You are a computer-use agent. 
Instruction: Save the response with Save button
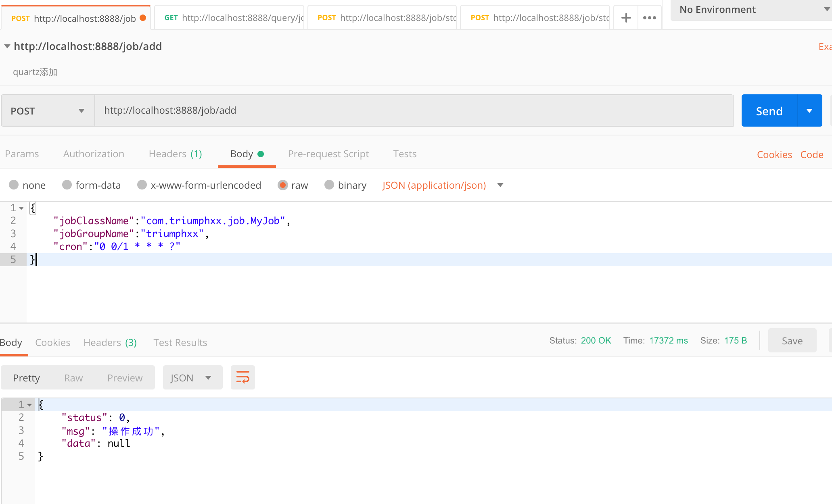tap(792, 341)
